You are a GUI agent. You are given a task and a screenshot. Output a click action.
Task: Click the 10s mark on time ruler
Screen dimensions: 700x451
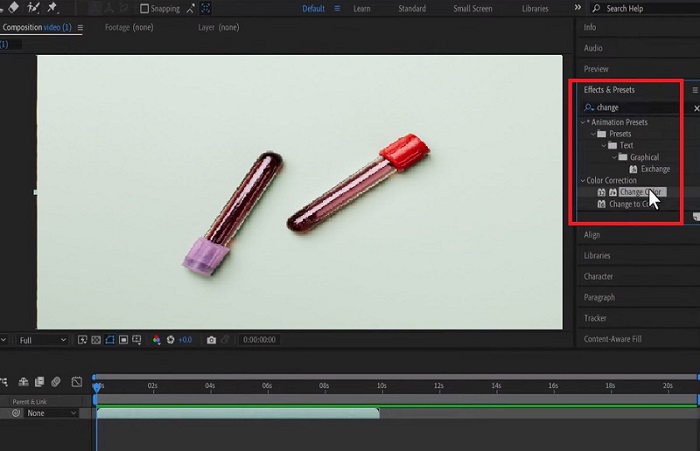coord(381,386)
